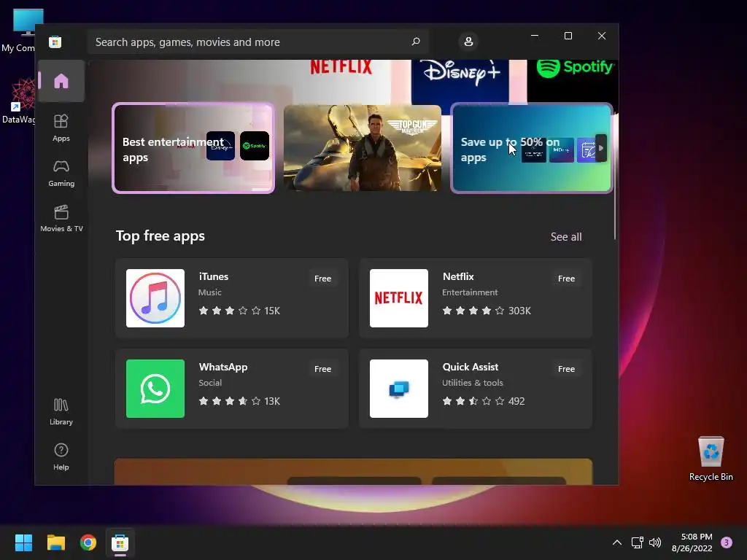Open the Windows Start menu

click(23, 542)
